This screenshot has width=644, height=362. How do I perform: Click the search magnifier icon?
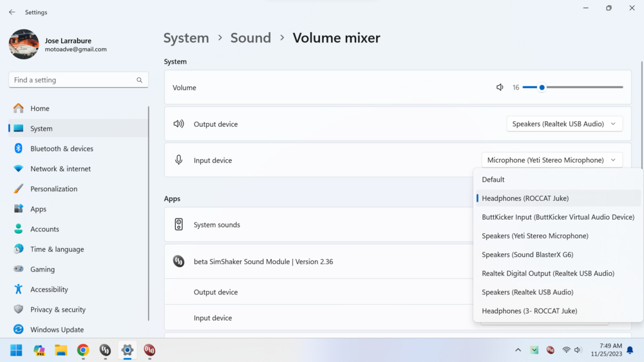pyautogui.click(x=139, y=80)
